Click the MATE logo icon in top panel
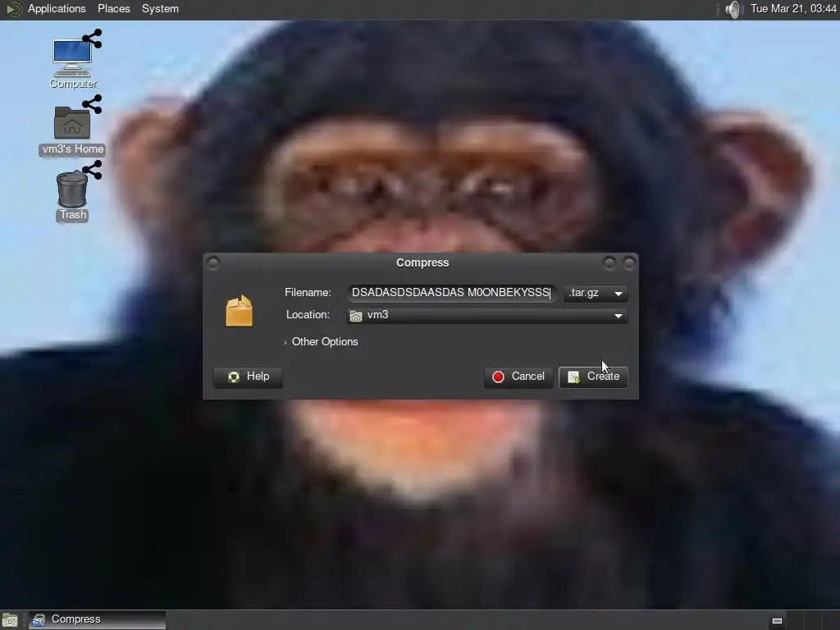 point(13,9)
